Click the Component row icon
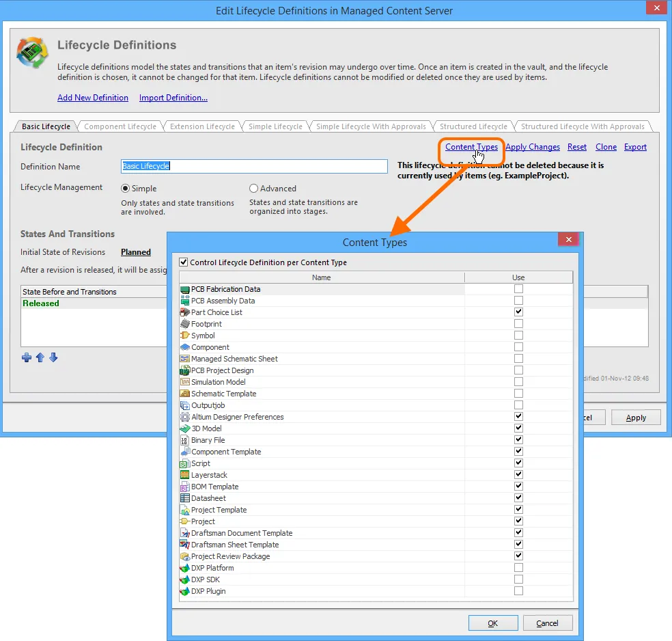This screenshot has width=672, height=641. [184, 347]
